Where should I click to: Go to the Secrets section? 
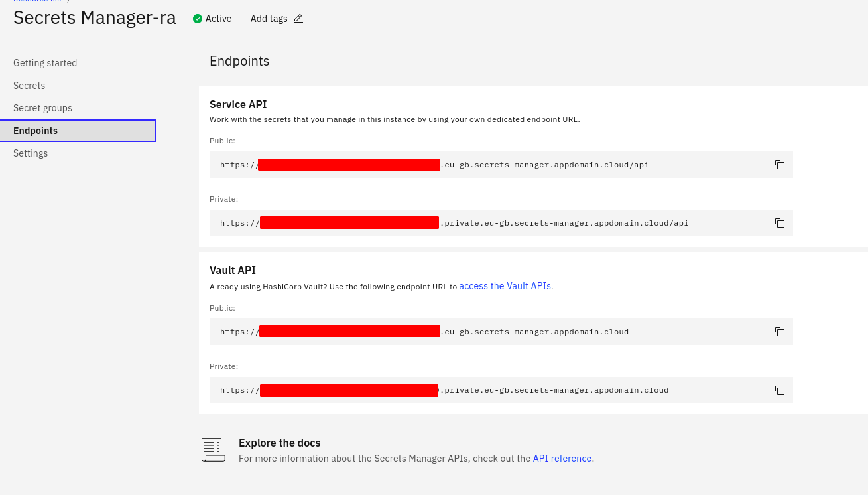pos(29,86)
